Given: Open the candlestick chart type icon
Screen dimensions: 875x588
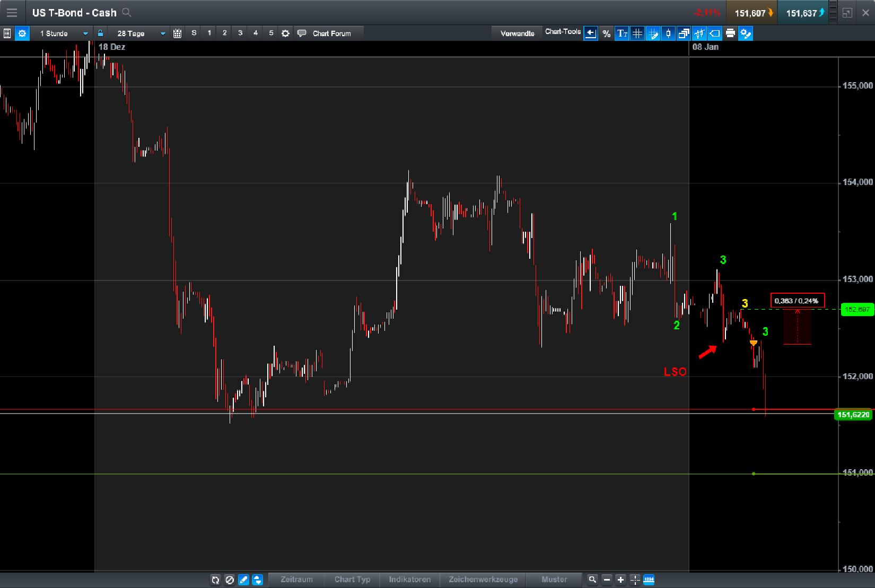Looking at the screenshot, I should pos(668,33).
